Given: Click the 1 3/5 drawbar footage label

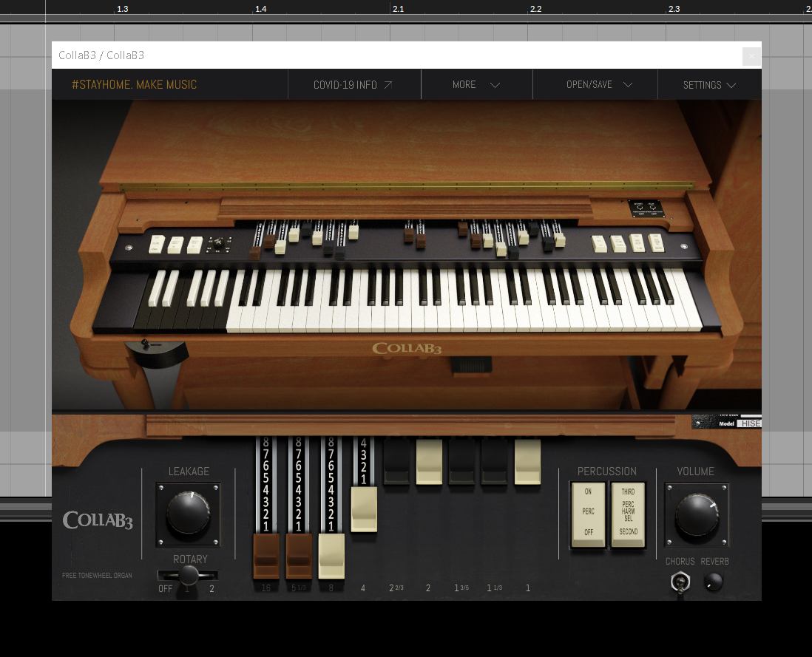Looking at the screenshot, I should point(461,588).
